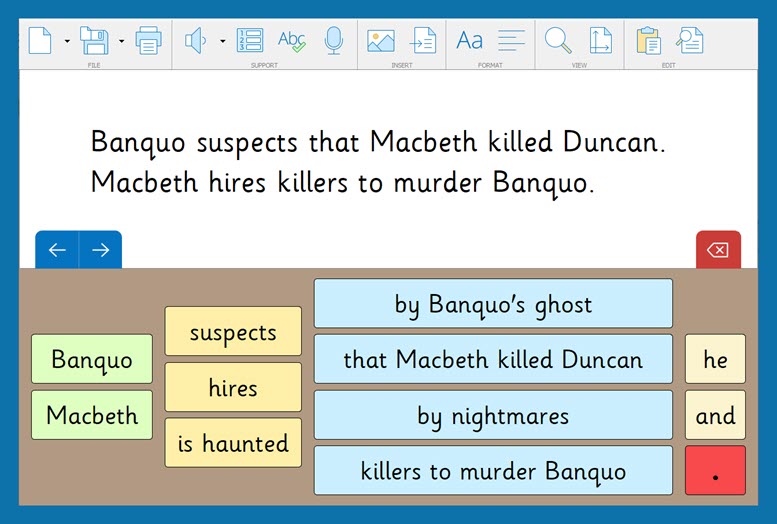Click the clipboard paste icon
Viewport: 777px width, 524px height.
pyautogui.click(x=648, y=40)
